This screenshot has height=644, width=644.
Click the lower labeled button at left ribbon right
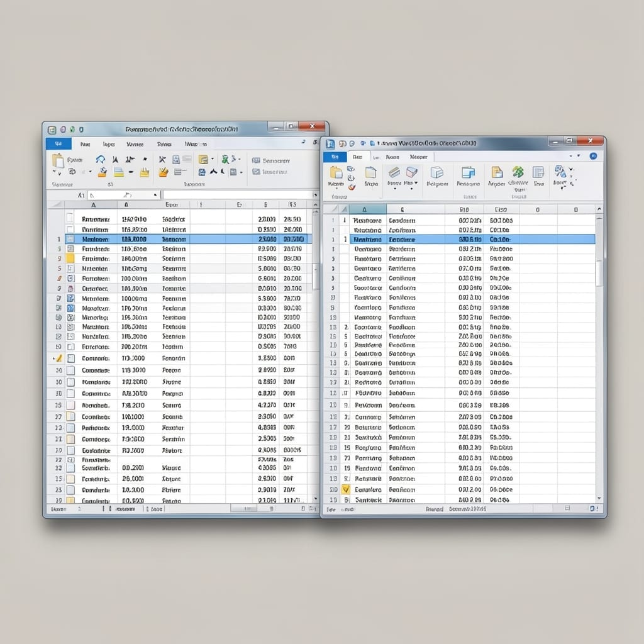[269, 172]
